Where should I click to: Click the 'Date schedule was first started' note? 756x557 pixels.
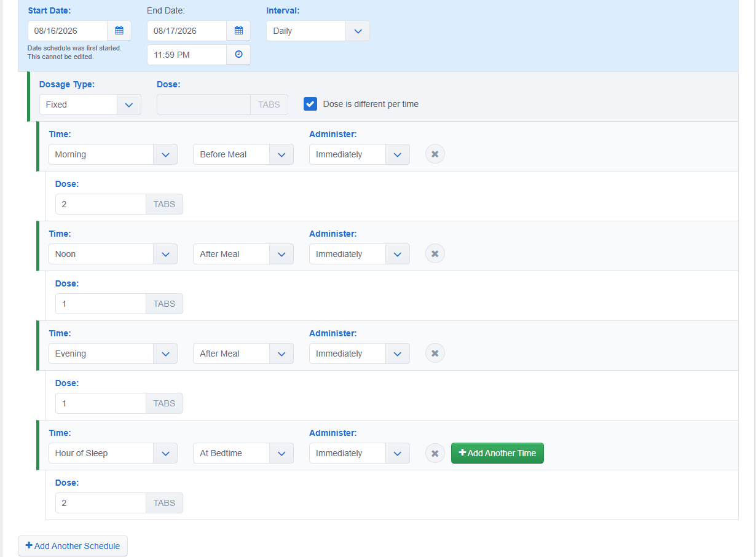click(x=74, y=52)
